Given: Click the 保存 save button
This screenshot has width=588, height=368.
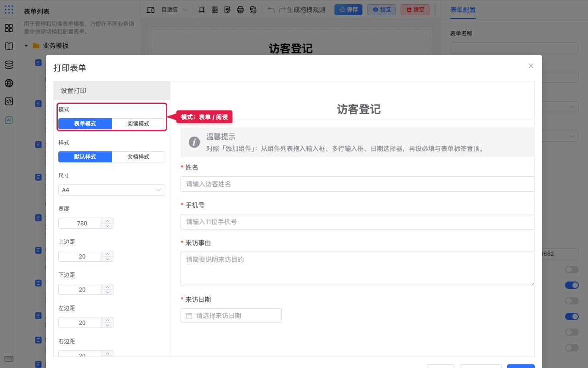Looking at the screenshot, I should [348, 10].
